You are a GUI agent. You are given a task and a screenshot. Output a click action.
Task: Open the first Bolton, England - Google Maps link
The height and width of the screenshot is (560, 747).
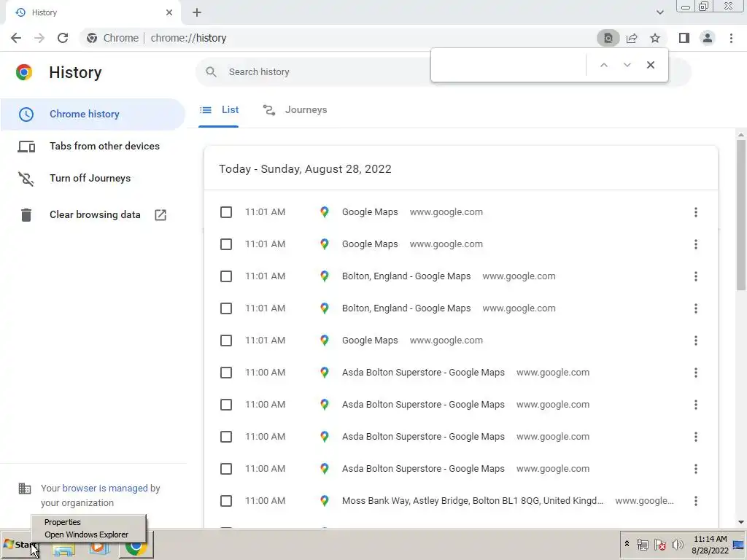(406, 276)
